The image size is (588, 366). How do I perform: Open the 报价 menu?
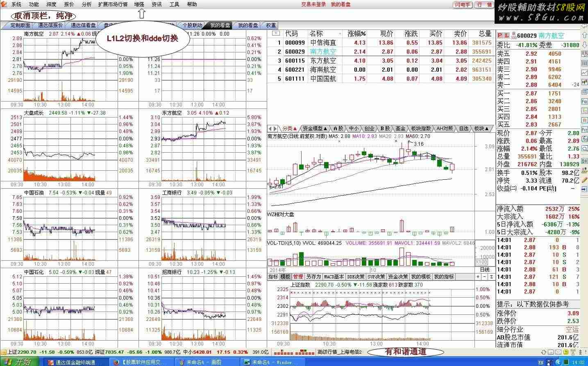[69, 5]
